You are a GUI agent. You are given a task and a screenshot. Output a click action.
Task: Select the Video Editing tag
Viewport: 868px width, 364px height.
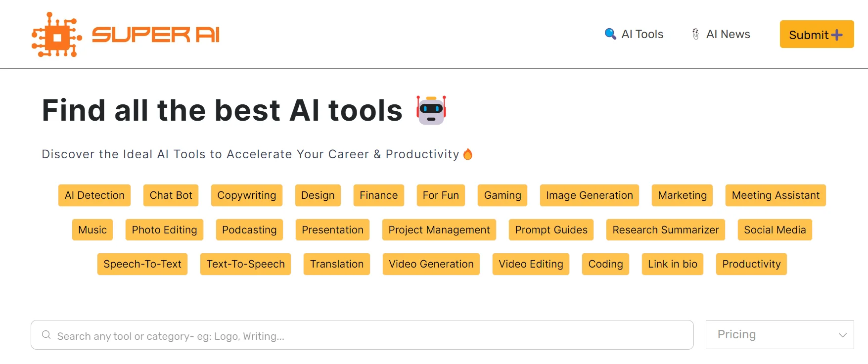point(531,264)
